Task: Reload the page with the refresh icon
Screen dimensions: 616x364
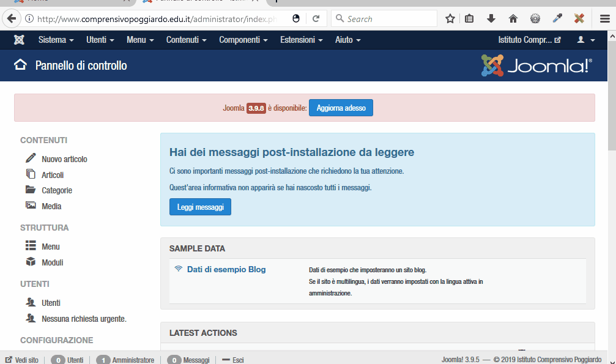Action: [x=316, y=18]
